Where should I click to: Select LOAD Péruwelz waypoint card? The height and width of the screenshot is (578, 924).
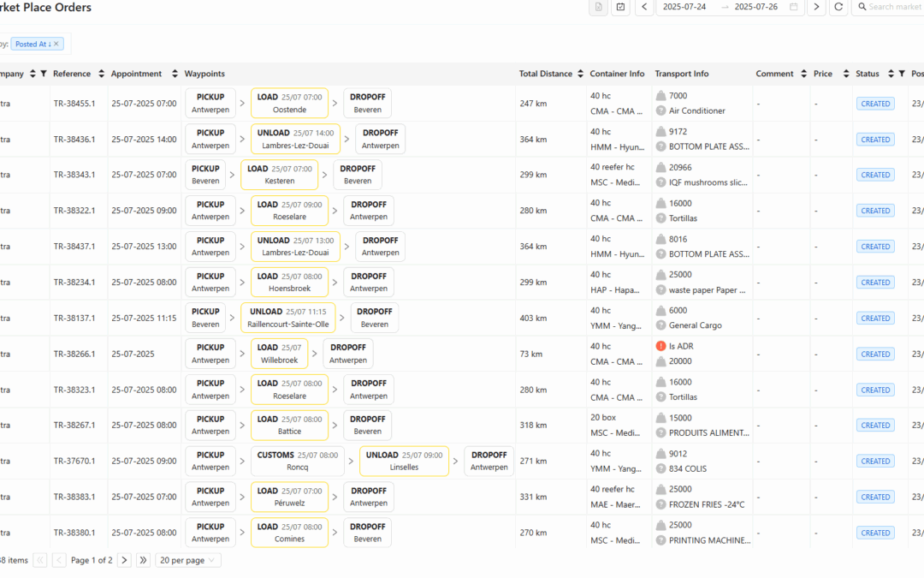coord(289,498)
